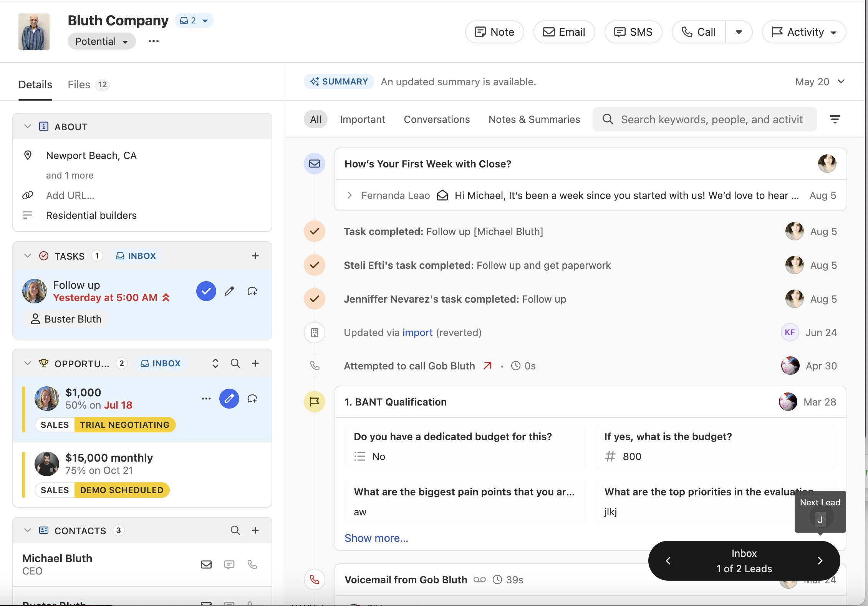Open the Tasks INBOX badge
Image resolution: width=868 pixels, height=606 pixels.
pyautogui.click(x=136, y=256)
